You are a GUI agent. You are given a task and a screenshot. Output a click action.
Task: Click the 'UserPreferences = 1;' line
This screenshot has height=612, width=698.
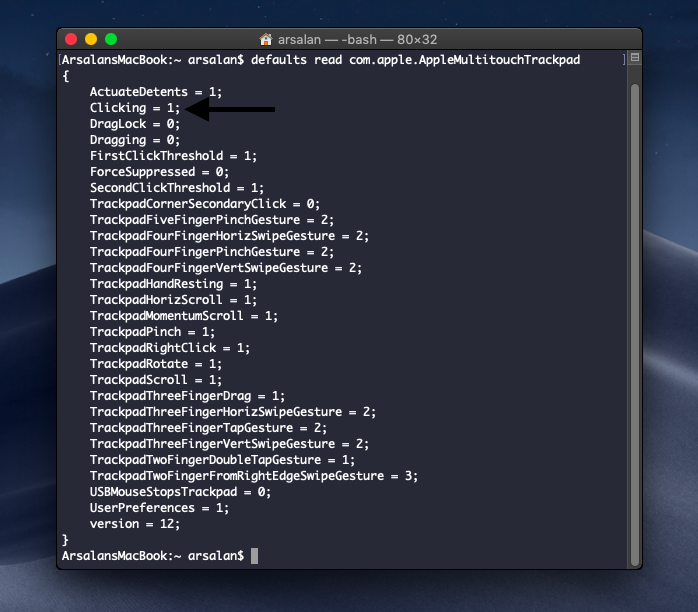point(159,508)
